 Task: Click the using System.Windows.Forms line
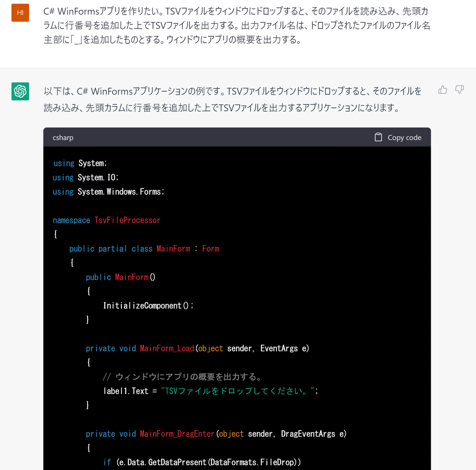[108, 192]
